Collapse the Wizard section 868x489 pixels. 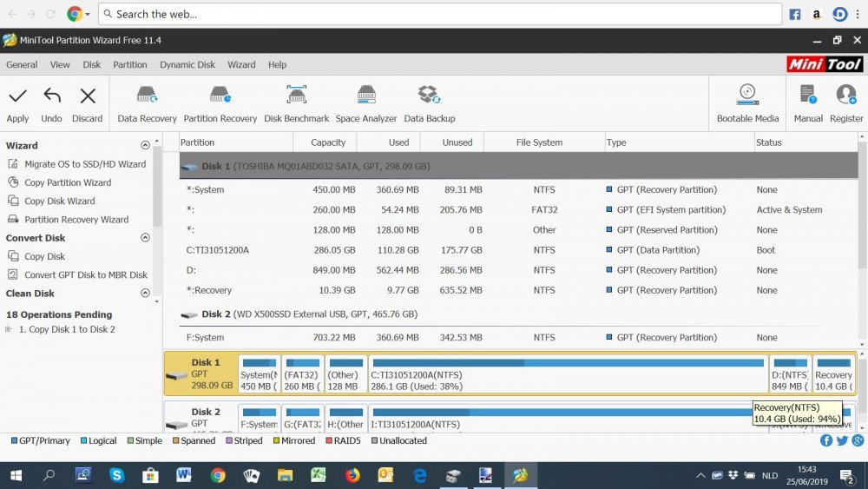[x=145, y=146]
